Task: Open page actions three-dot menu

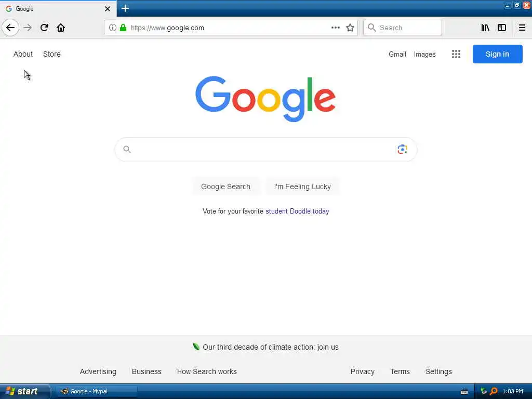Action: coord(335,28)
